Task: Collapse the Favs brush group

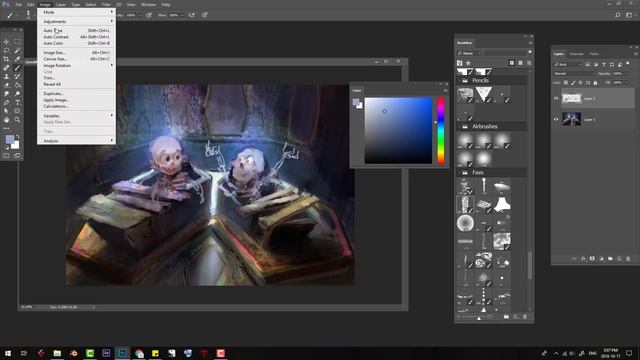Action: coord(459,173)
